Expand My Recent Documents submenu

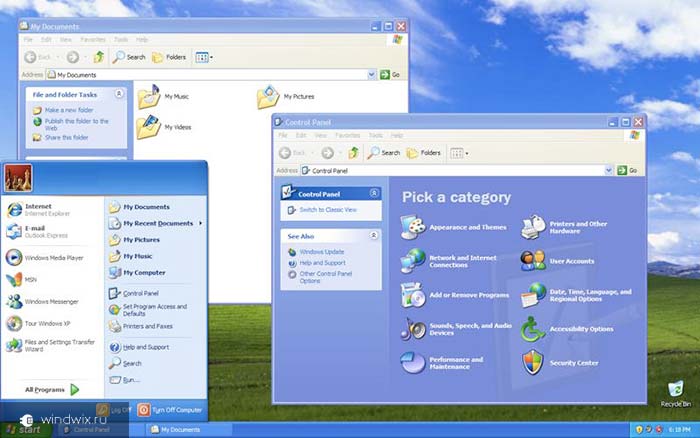point(156,223)
